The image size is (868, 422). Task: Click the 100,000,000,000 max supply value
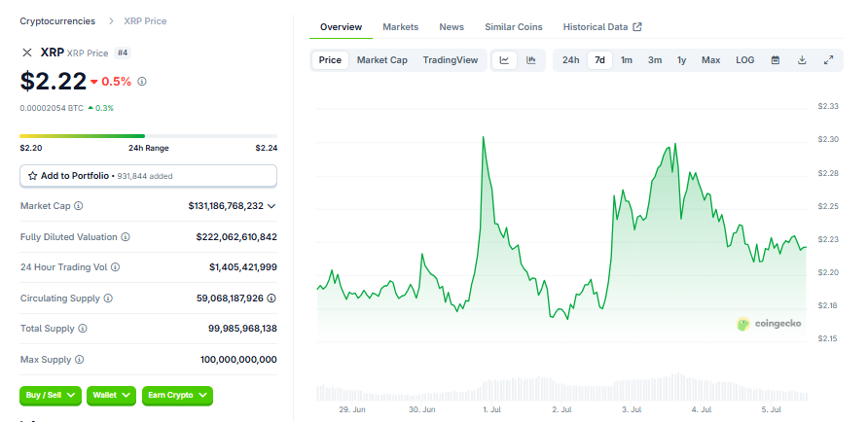click(238, 360)
